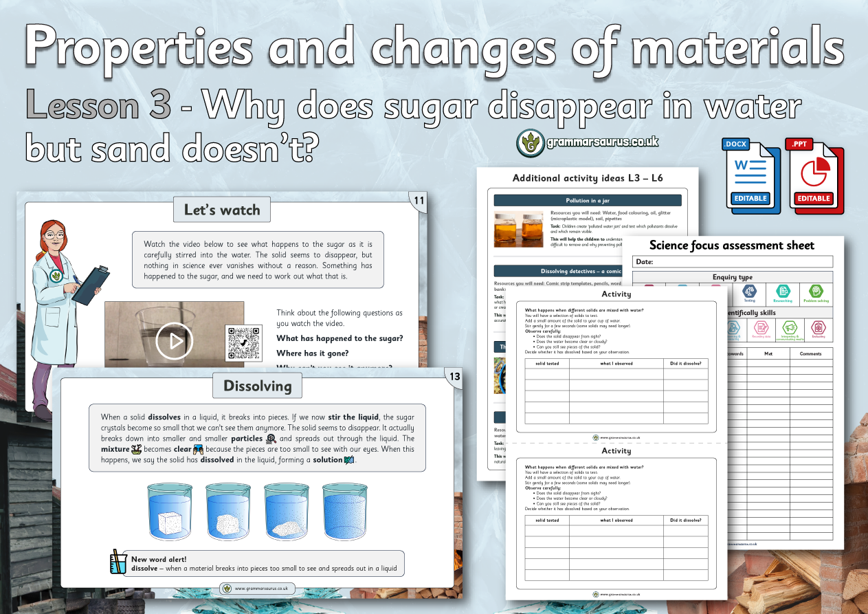Image resolution: width=868 pixels, height=614 pixels.
Task: Play the sugar dissolving video
Action: coord(174,340)
